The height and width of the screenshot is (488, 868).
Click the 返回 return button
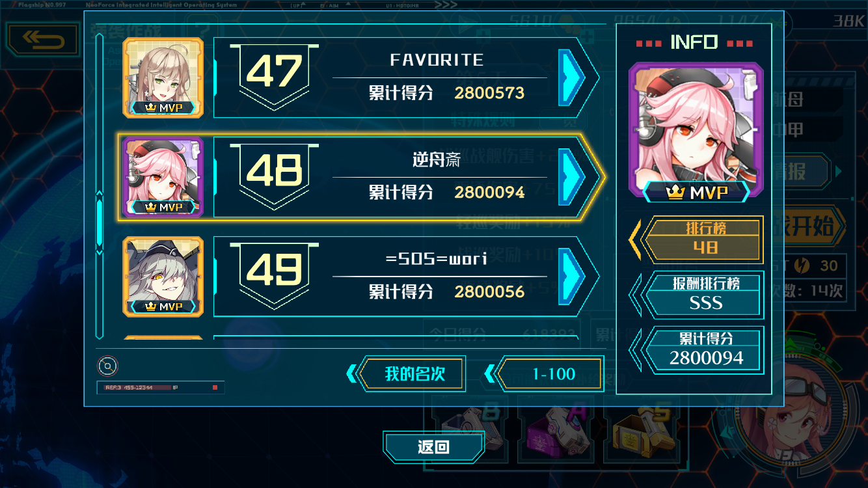click(433, 448)
